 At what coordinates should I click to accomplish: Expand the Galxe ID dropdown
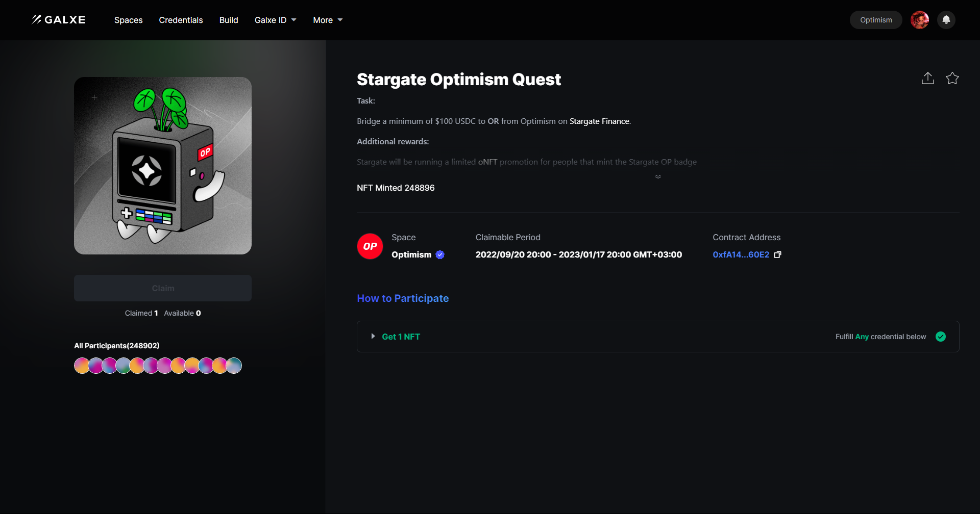point(276,20)
